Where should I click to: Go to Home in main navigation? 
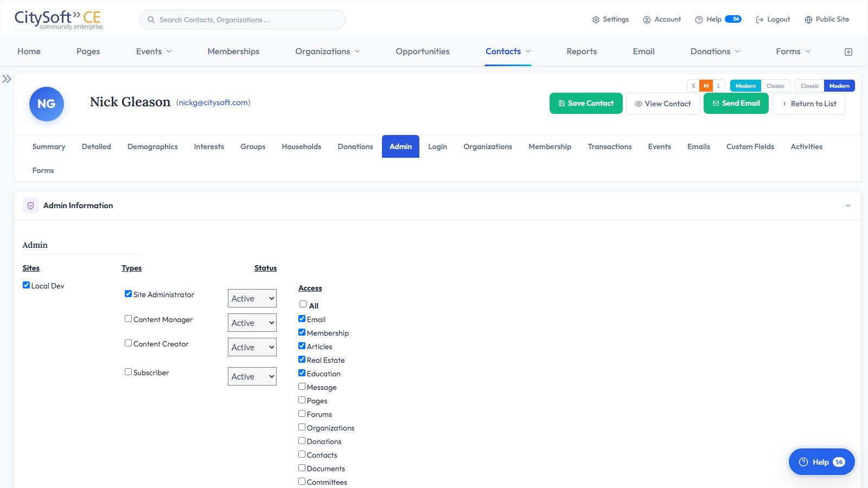29,52
